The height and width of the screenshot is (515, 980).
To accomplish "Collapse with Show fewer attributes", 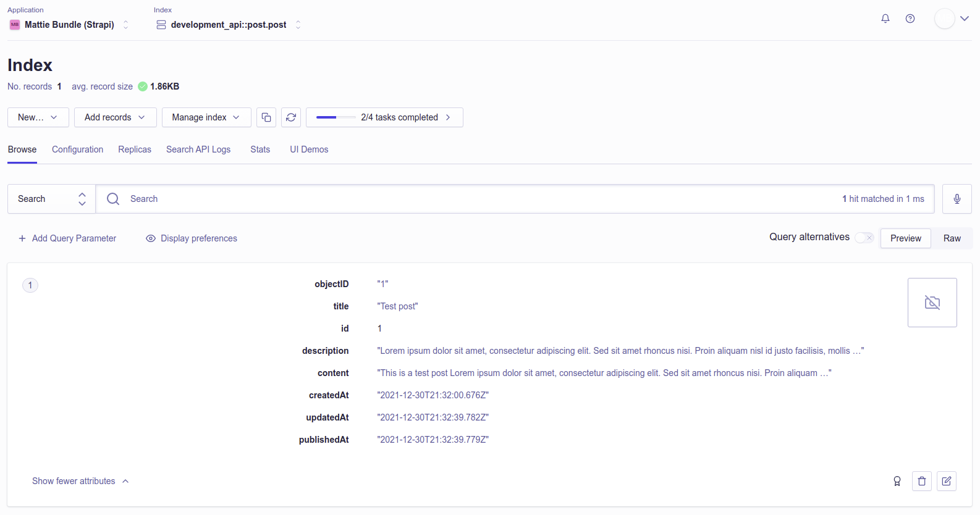I will [x=80, y=481].
